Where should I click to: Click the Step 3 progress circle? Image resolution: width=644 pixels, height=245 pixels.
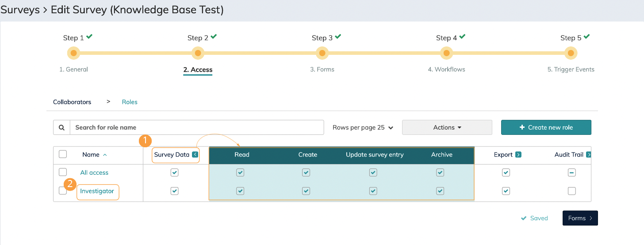pyautogui.click(x=322, y=54)
